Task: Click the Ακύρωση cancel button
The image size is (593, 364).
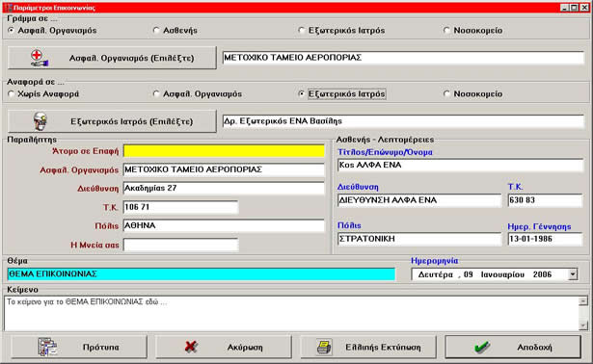Action: coord(224,347)
